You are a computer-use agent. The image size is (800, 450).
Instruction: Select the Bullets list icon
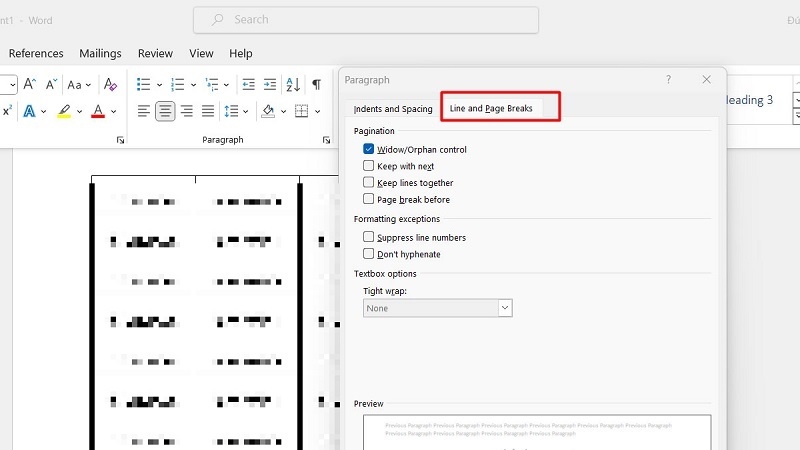point(144,85)
